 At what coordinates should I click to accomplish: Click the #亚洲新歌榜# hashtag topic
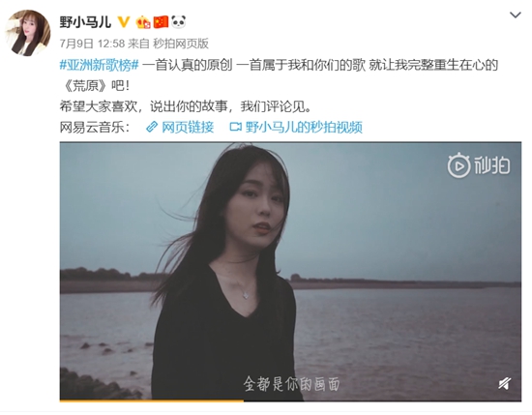(x=99, y=65)
